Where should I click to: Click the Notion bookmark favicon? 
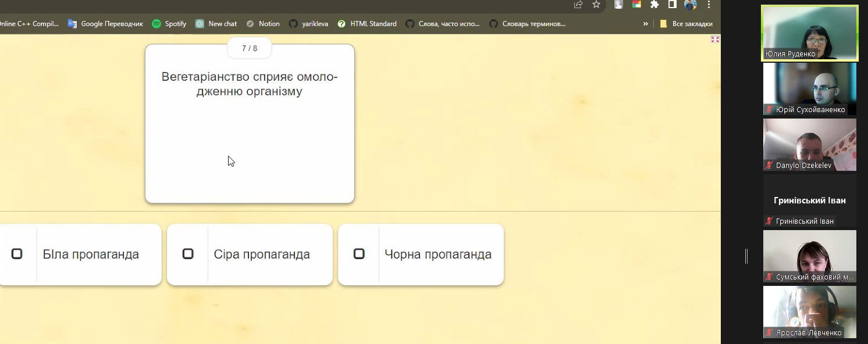tap(250, 24)
